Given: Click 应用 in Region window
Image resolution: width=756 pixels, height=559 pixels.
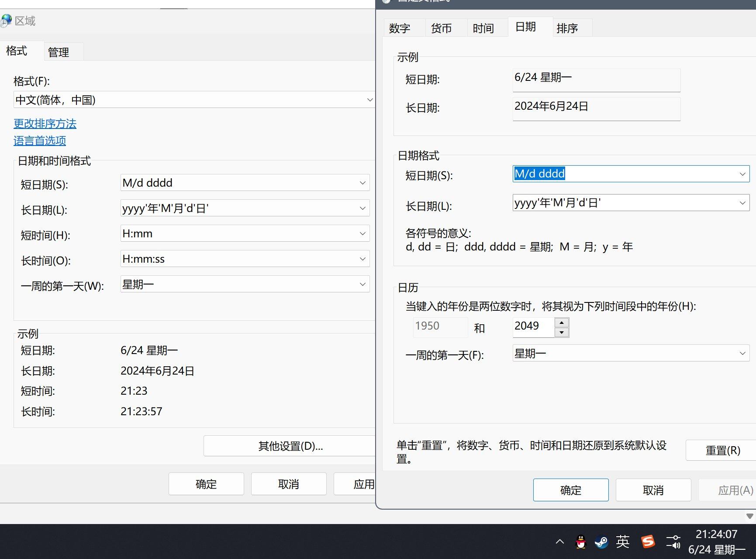Looking at the screenshot, I should click(355, 484).
